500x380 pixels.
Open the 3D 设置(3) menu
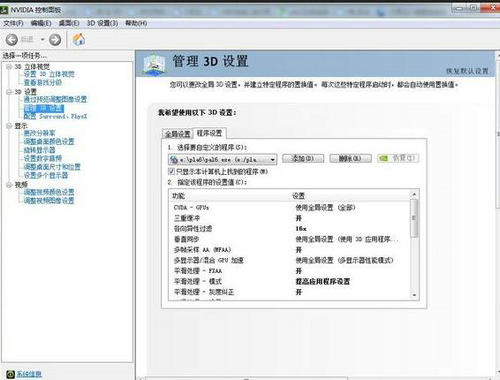point(102,23)
